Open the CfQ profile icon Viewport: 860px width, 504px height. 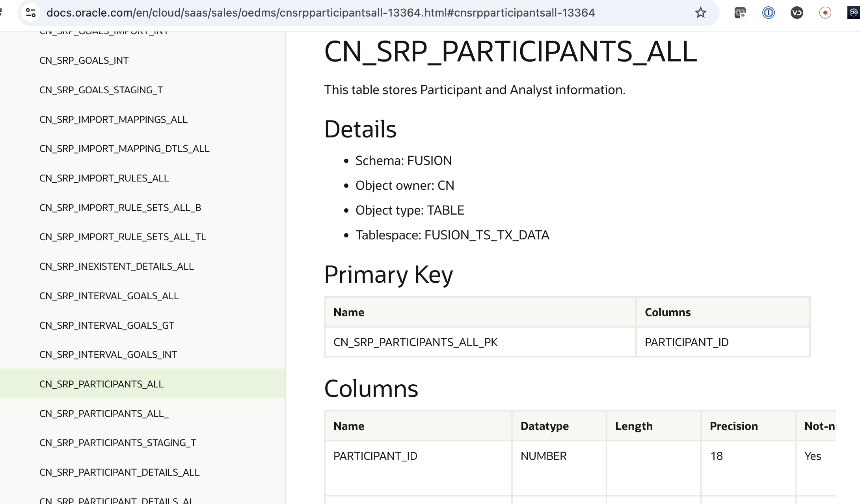pos(853,12)
